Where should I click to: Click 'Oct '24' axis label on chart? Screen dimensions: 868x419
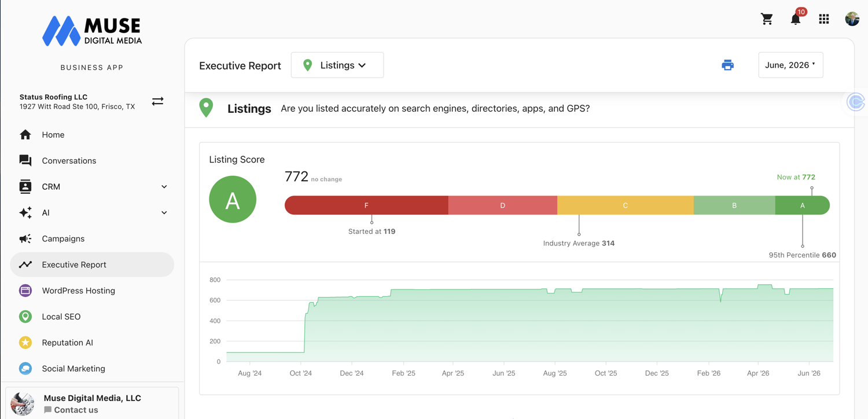[x=300, y=373]
